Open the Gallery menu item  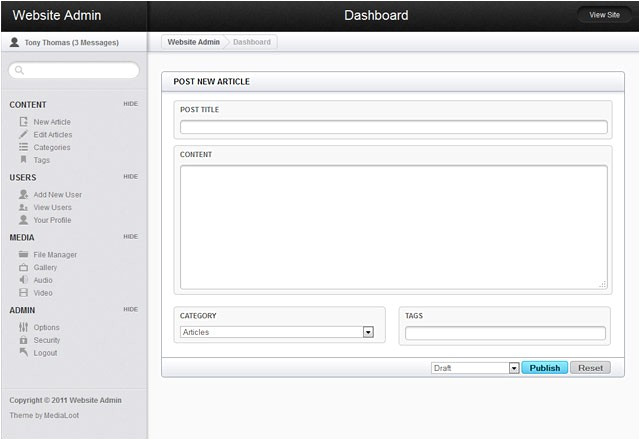(45, 268)
